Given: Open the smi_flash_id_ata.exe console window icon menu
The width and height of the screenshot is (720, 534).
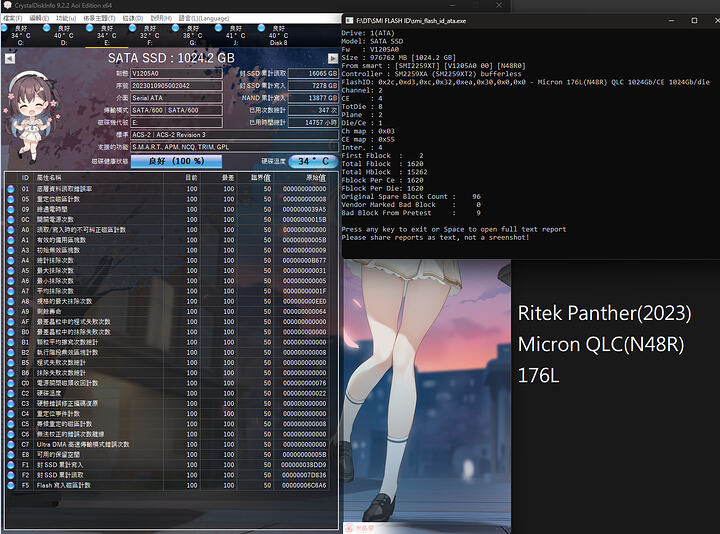Looking at the screenshot, I should [x=349, y=21].
